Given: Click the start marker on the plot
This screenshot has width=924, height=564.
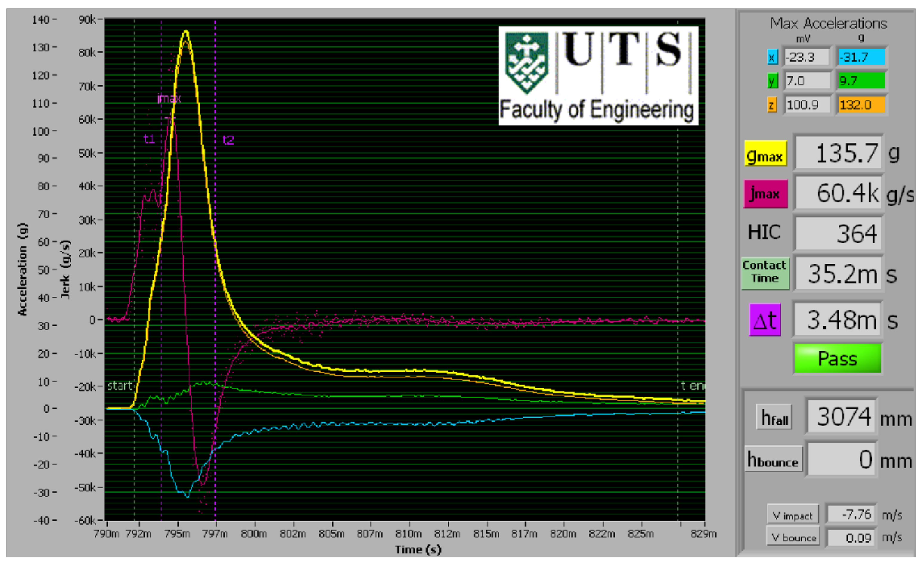Looking at the screenshot, I should click(x=120, y=386).
